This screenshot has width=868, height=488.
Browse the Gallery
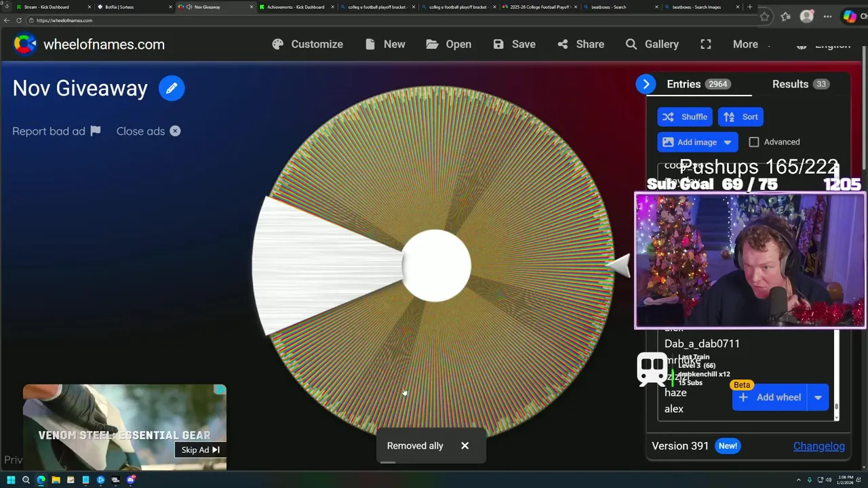coord(652,44)
